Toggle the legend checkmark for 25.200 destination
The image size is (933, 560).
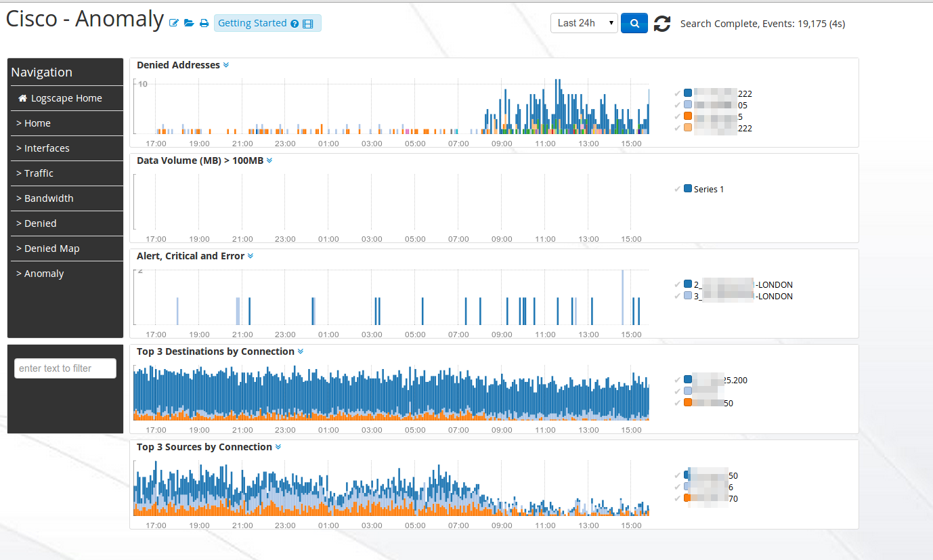pos(678,380)
